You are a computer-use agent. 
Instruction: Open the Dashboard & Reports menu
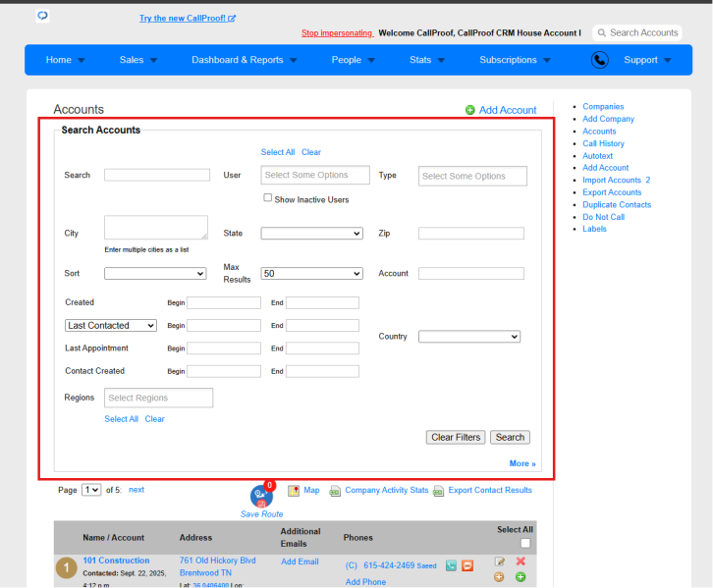[245, 60]
